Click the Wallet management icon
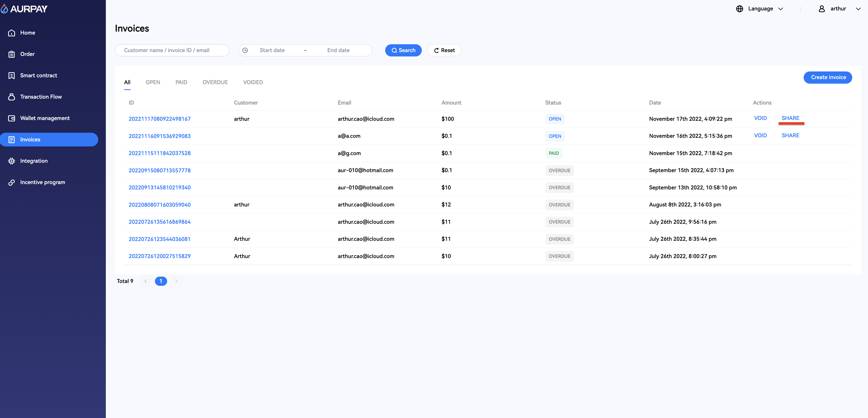Viewport: 868px width, 418px height. click(x=11, y=118)
